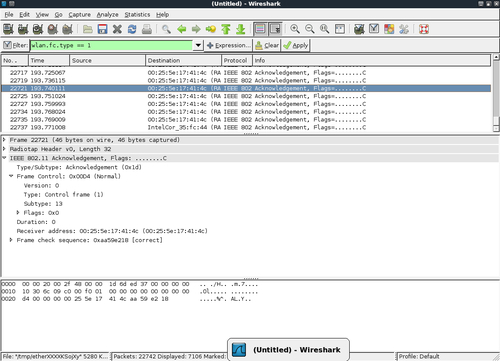Apply the display filter
Viewport: 500px width, 361px height.
[296, 45]
